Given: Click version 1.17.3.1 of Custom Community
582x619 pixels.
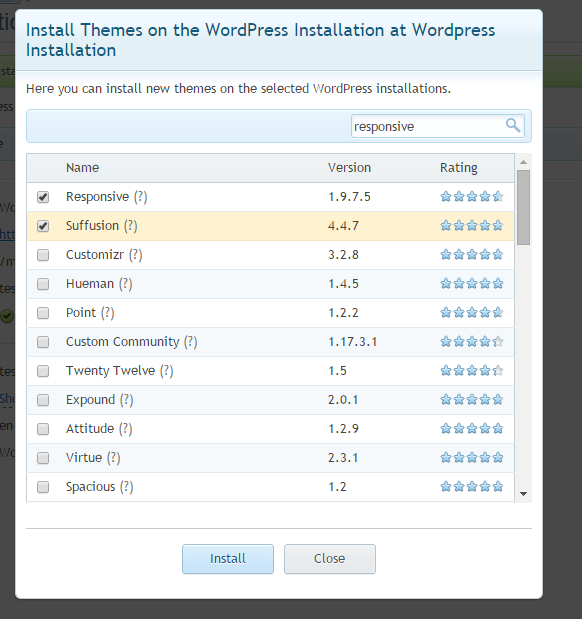Looking at the screenshot, I should click(353, 342).
